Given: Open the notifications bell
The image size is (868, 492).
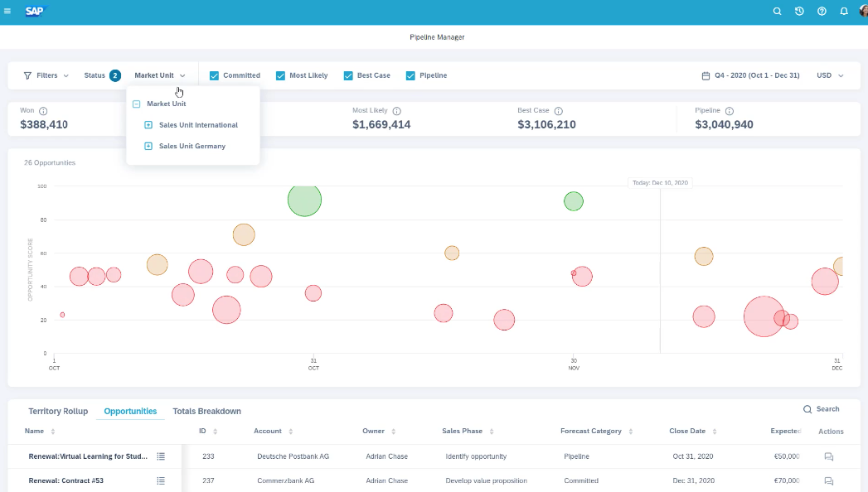Looking at the screenshot, I should pos(844,11).
